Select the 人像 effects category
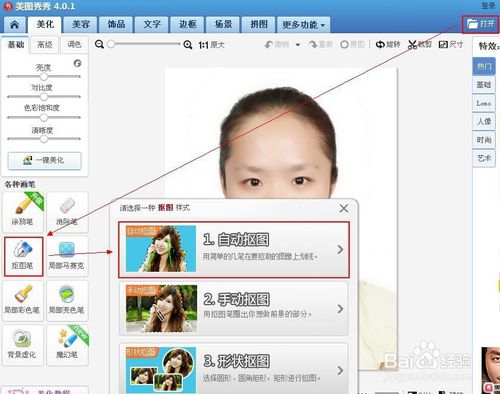The height and width of the screenshot is (394, 500). (x=484, y=121)
